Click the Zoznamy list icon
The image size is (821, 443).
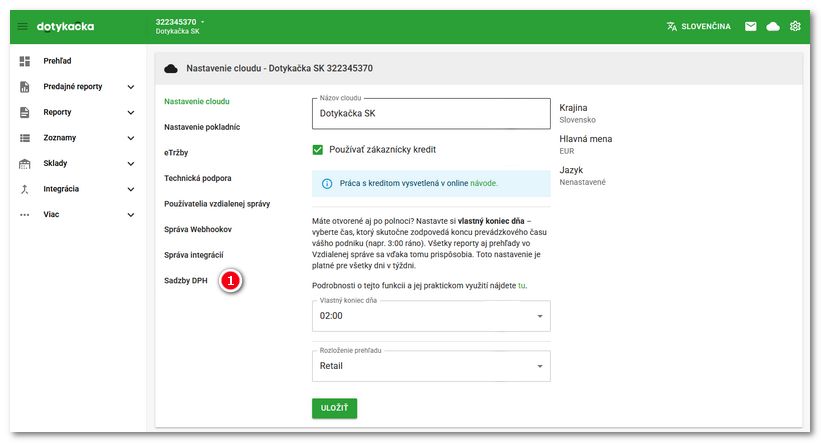(x=25, y=138)
